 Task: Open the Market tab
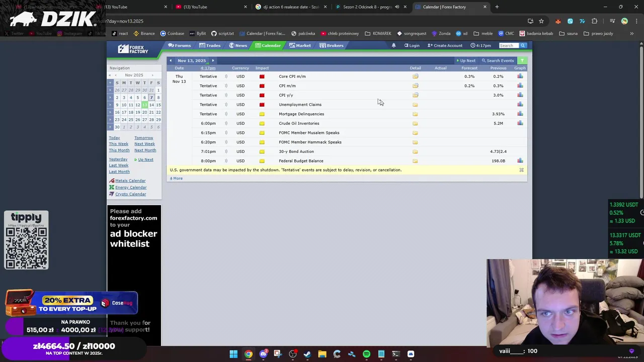click(x=300, y=45)
